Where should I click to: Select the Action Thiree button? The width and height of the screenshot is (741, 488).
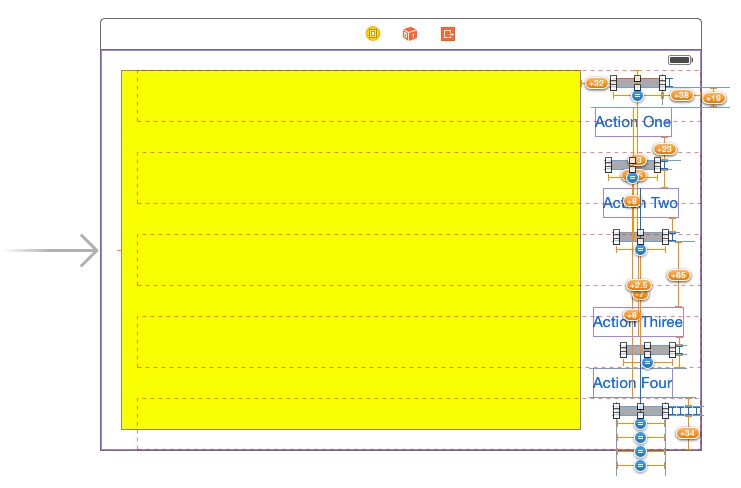pyautogui.click(x=638, y=322)
